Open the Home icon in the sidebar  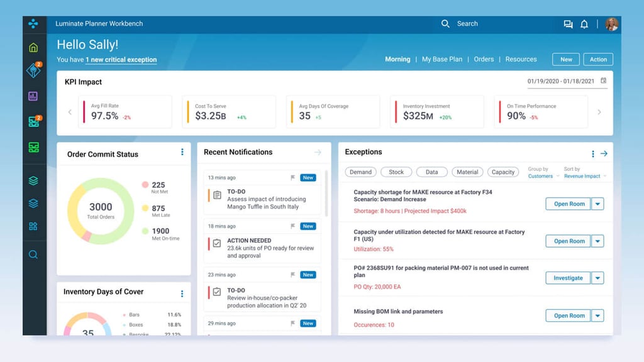(33, 46)
